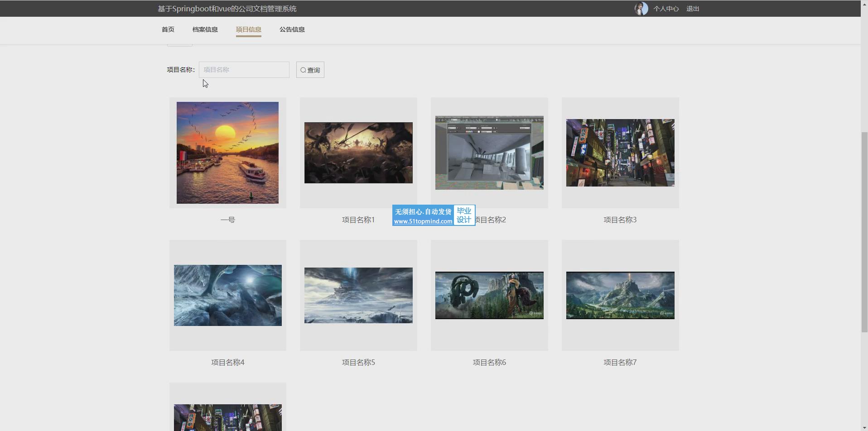Image resolution: width=868 pixels, height=431 pixels.
Task: Click 退出 to log out
Action: [x=693, y=9]
